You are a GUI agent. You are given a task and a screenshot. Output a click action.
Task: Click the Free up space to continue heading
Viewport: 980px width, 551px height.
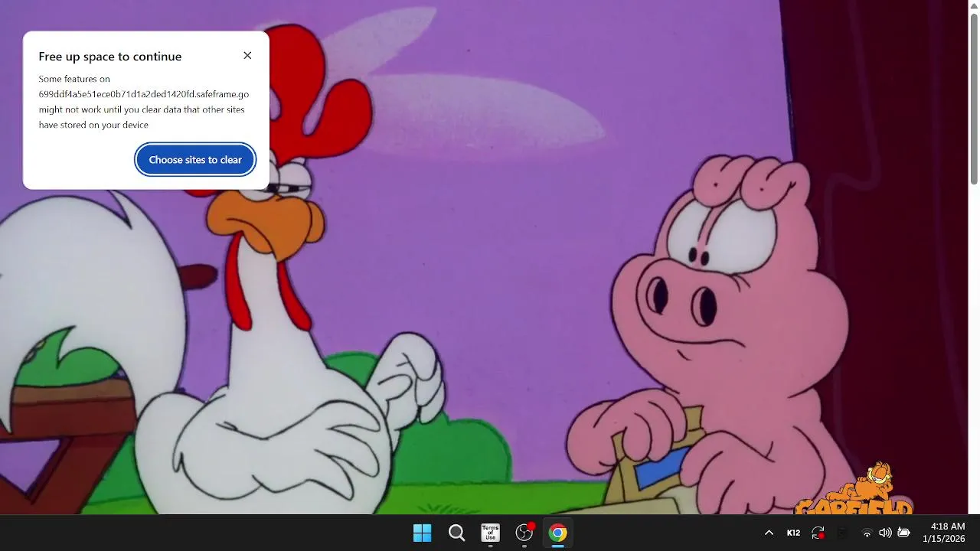(x=110, y=57)
